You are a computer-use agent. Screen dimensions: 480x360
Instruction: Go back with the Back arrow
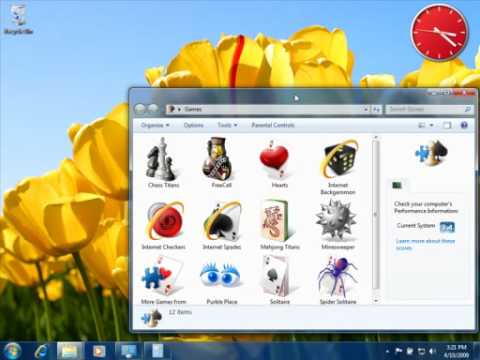(x=140, y=108)
